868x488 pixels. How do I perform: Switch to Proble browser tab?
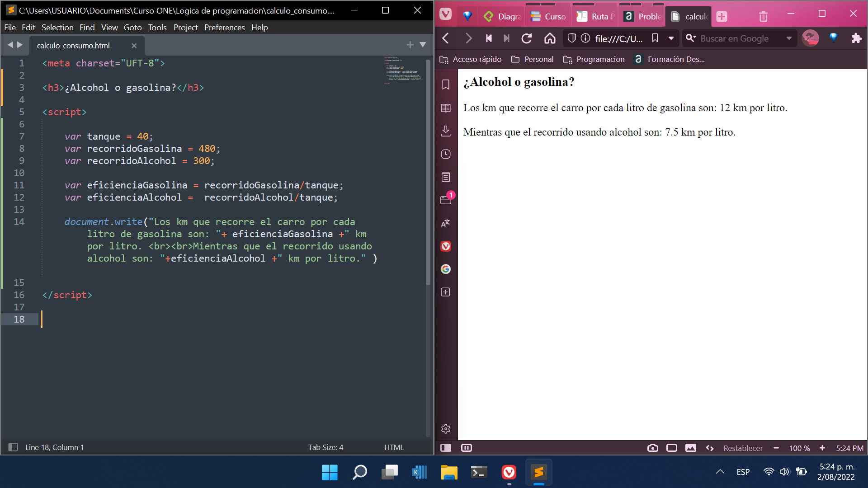pos(642,16)
